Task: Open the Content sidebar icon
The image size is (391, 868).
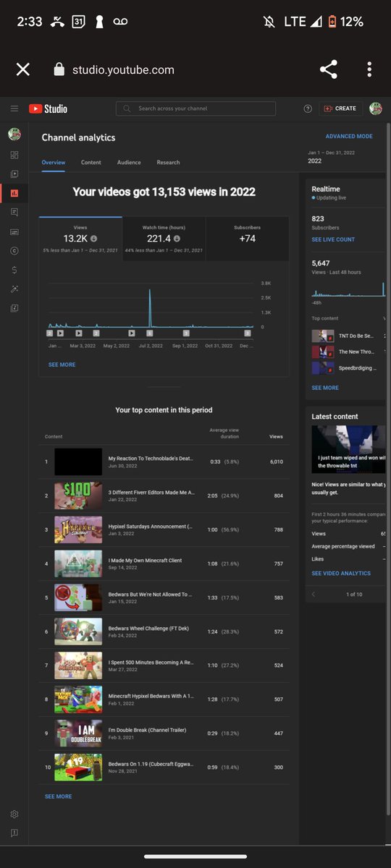Action: (x=14, y=174)
